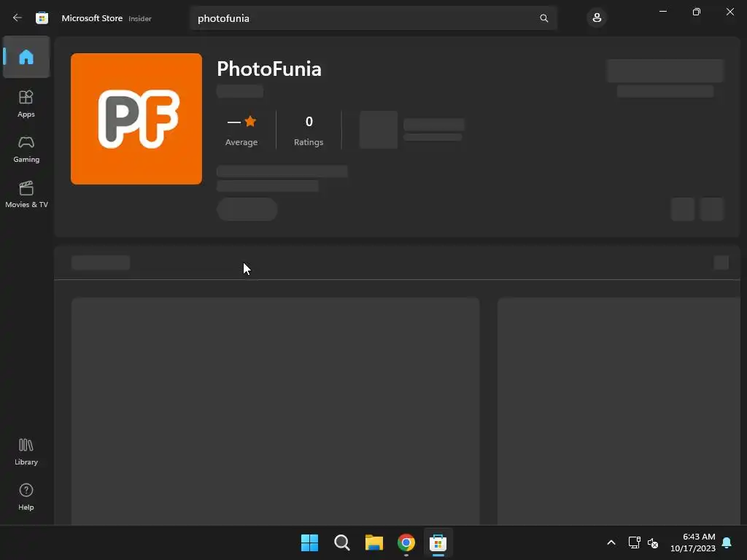Click the Insider label near Store title
The image size is (747, 560).
[x=140, y=18]
